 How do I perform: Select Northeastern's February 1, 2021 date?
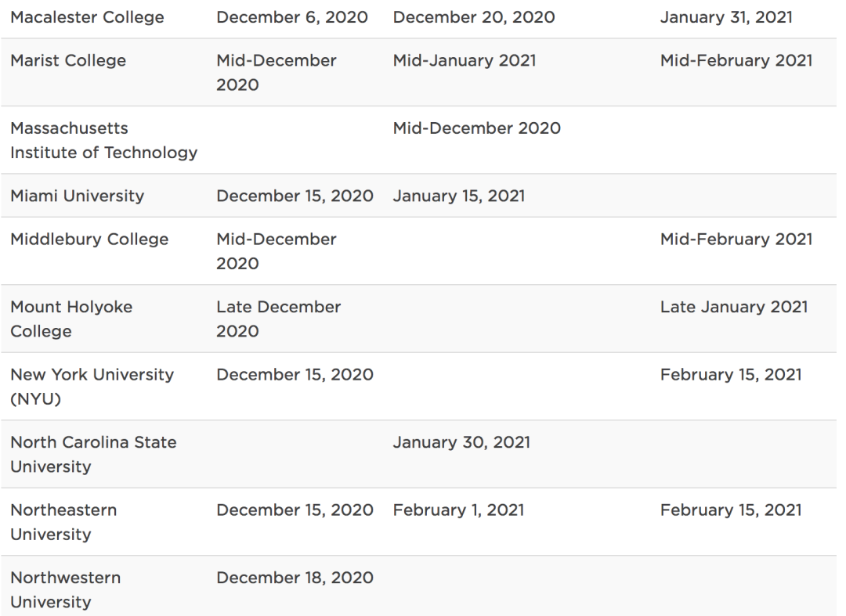tap(458, 510)
